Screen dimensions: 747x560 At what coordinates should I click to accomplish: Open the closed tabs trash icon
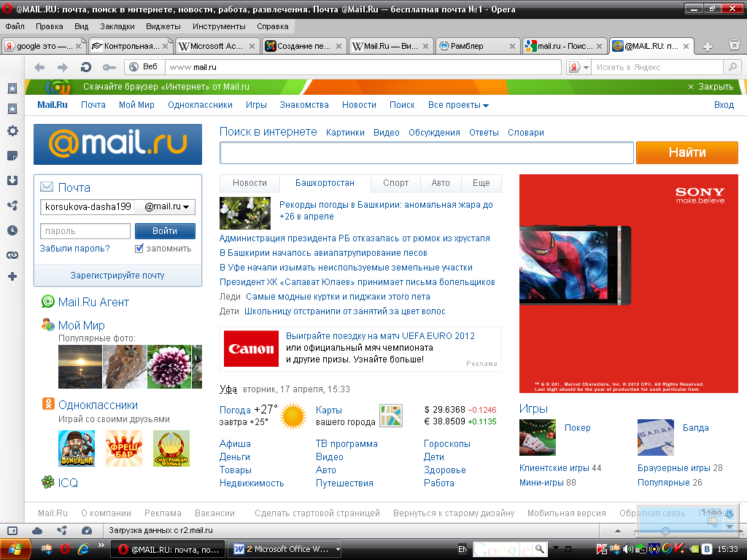point(735,45)
